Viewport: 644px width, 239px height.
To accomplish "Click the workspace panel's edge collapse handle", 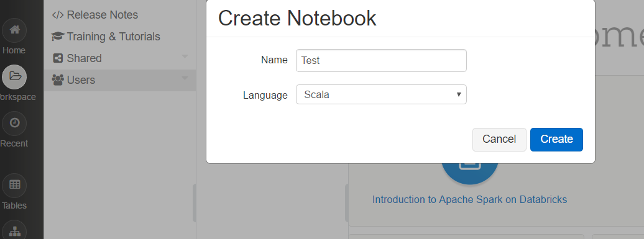I will pos(195,203).
